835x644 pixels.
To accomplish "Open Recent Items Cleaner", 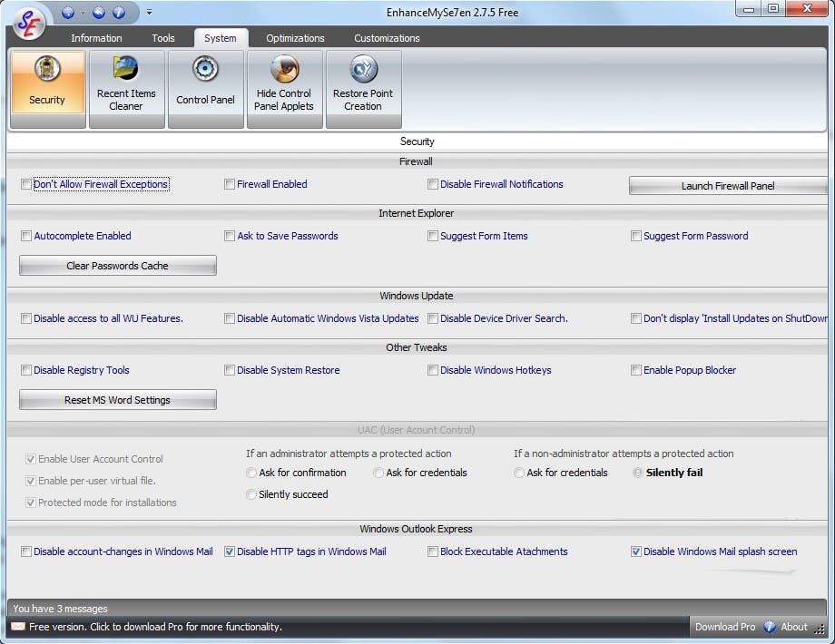I will coord(126,89).
